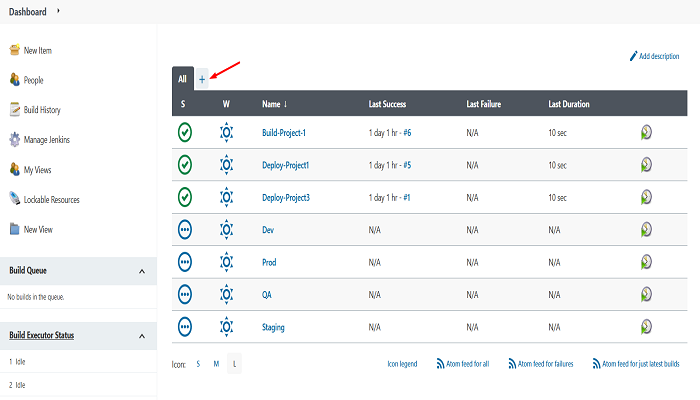This screenshot has height=400, width=700.
Task: Sort by Last Success column header
Action: (x=387, y=104)
